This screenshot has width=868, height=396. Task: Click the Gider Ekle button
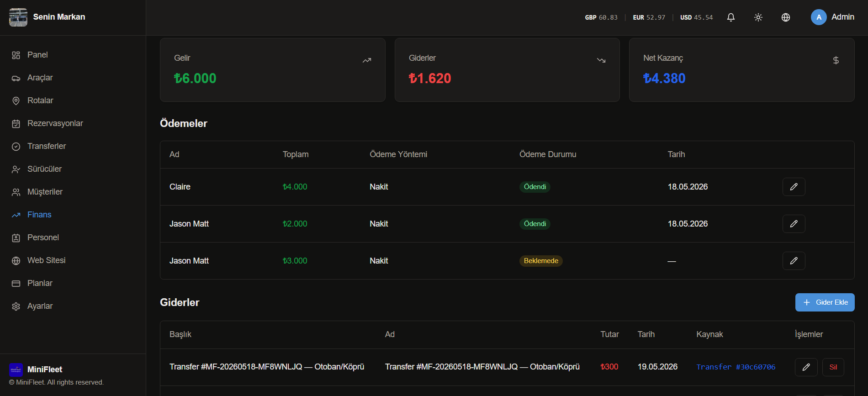[825, 302]
